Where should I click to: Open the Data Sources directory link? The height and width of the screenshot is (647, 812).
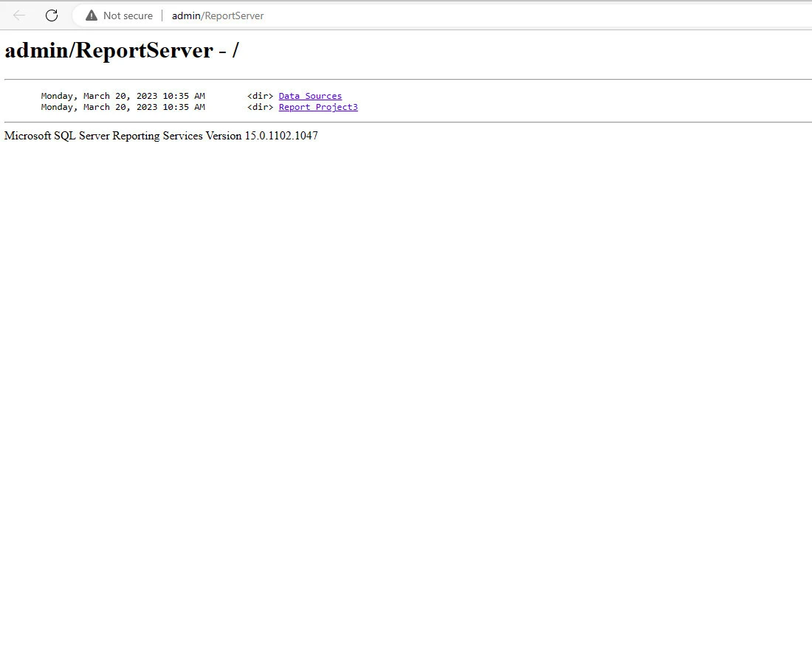(x=310, y=96)
